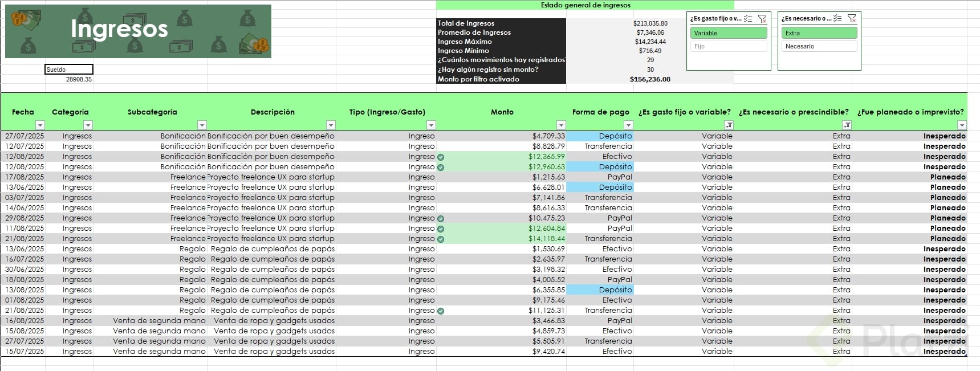This screenshot has height=371, width=980.
Task: Click the blue Depósito cell beside $6,628.01
Action: pos(600,187)
